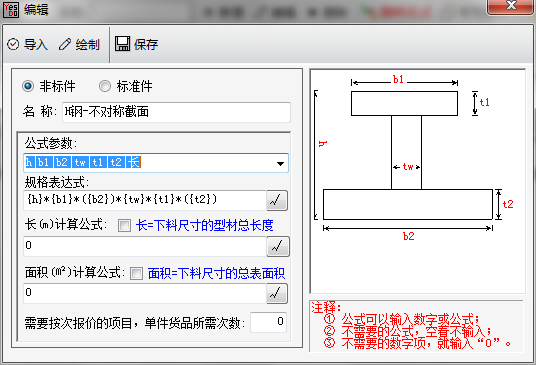Click the check button beside 规格表达式
Screen dimensions: 536x365
(277, 201)
